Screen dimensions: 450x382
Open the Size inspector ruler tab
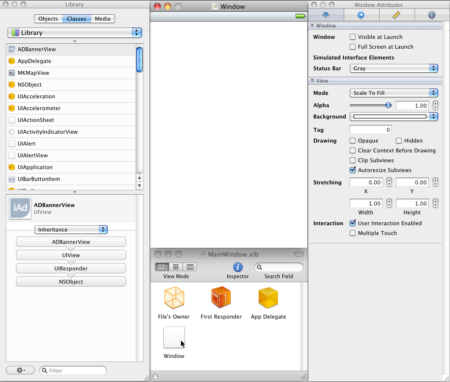point(396,15)
